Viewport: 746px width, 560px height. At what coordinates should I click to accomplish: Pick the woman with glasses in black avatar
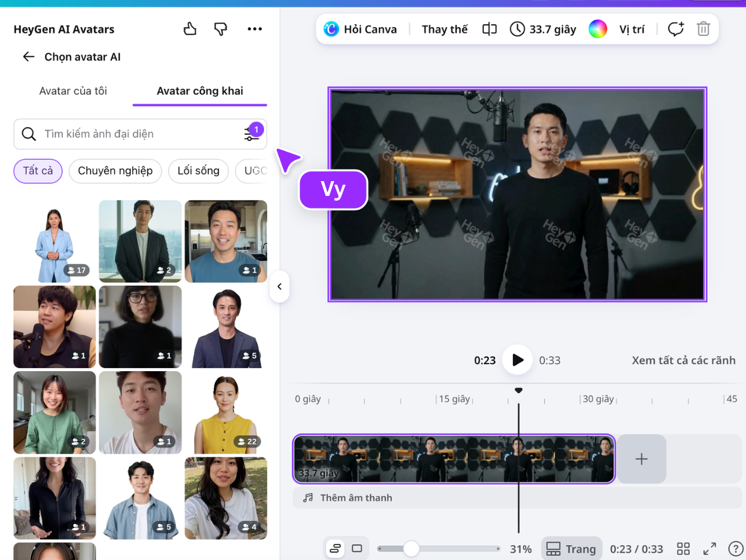click(140, 327)
